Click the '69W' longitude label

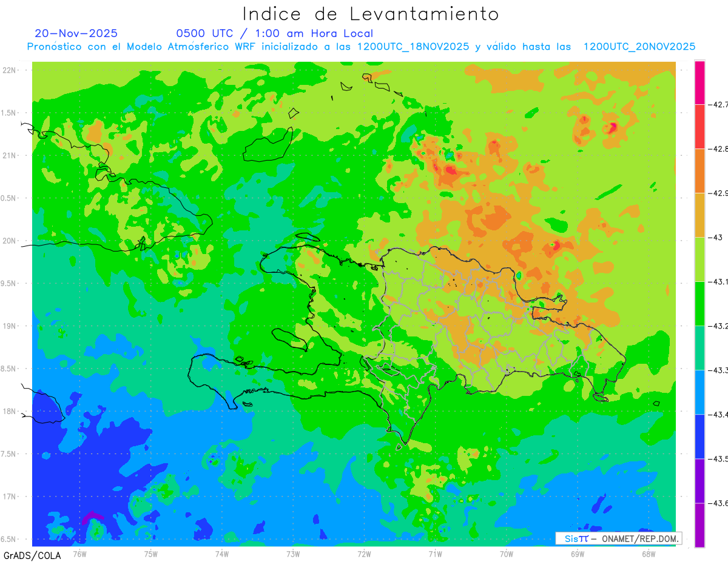(x=578, y=554)
